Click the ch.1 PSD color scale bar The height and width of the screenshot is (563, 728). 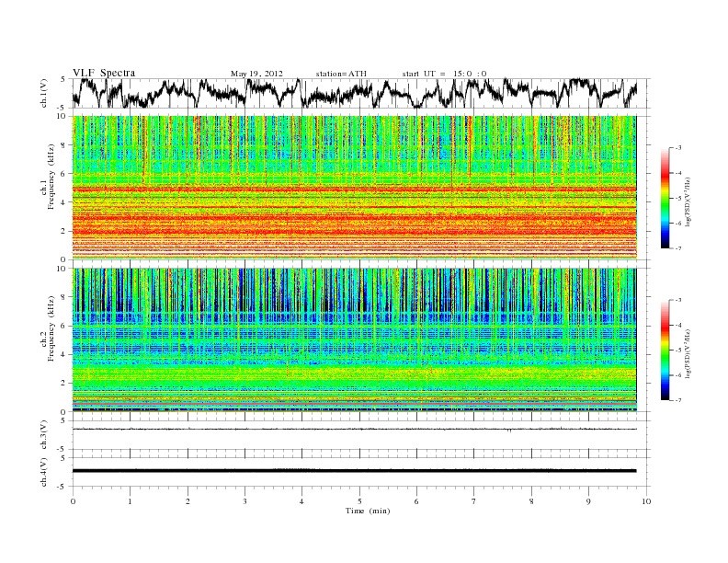point(665,198)
